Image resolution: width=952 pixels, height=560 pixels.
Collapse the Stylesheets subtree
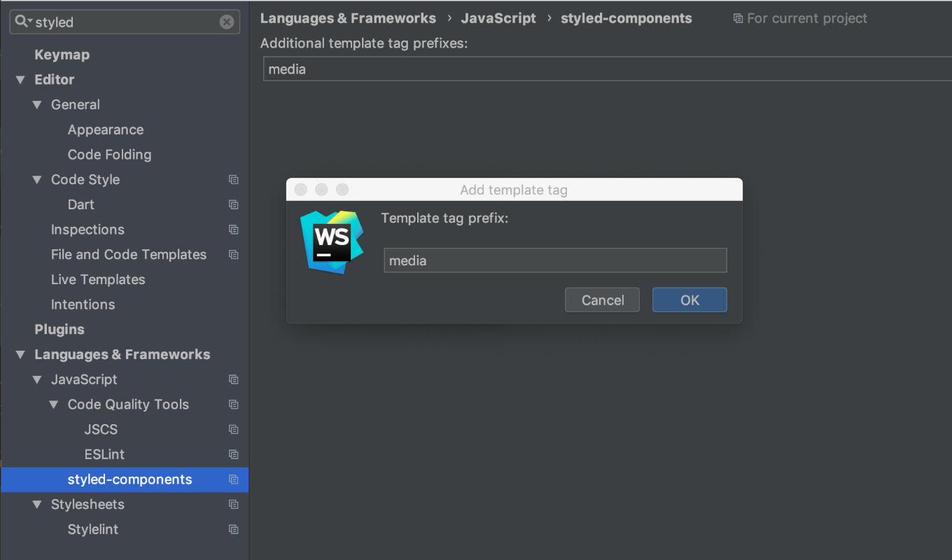(x=37, y=505)
